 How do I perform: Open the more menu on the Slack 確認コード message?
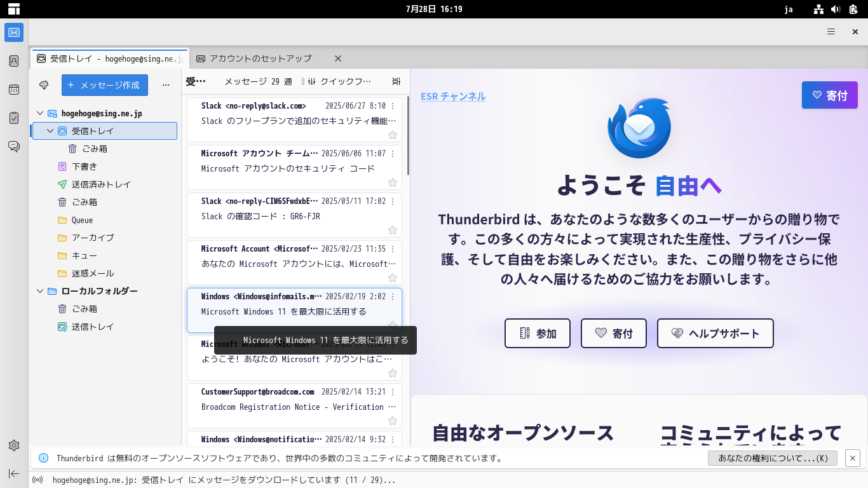[393, 201]
